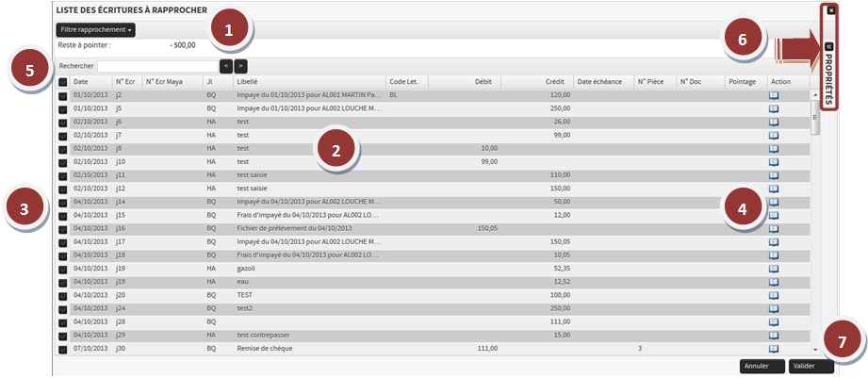Open the book action icon for entry j5
This screenshot has height=378, width=868.
pyautogui.click(x=774, y=108)
